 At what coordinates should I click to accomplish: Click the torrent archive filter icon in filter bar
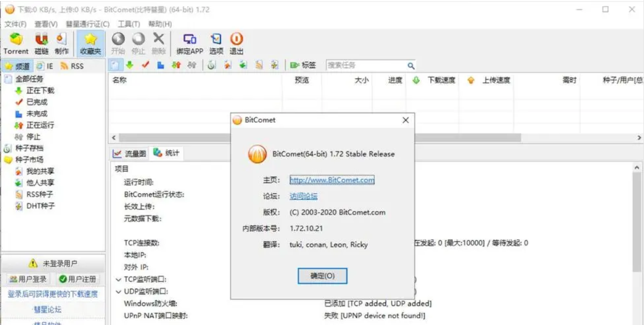[x=211, y=65]
